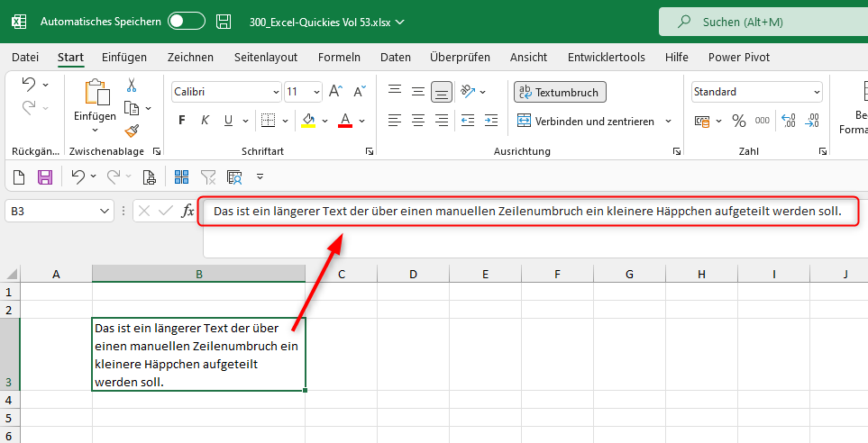
Task: Click the increase font size icon
Action: (335, 91)
